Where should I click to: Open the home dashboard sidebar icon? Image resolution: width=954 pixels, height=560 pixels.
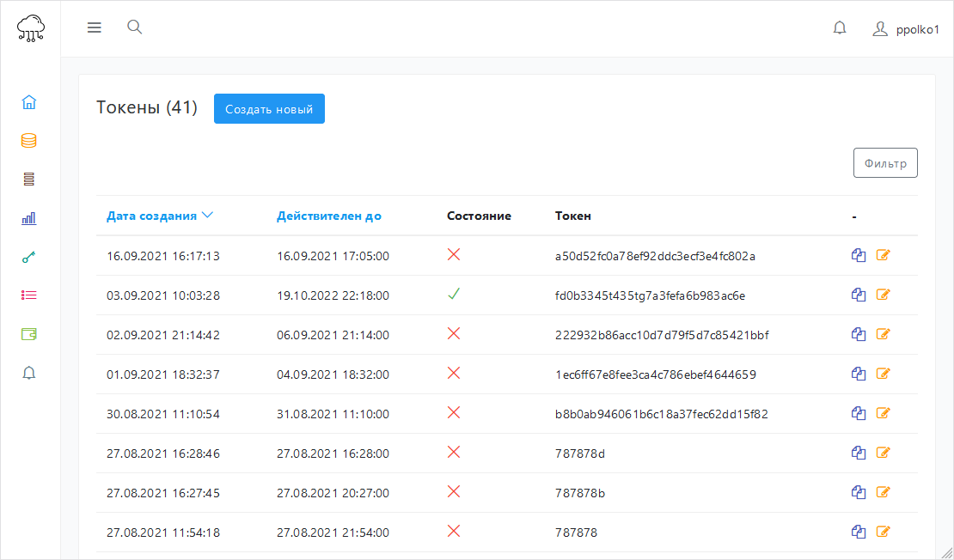29,102
